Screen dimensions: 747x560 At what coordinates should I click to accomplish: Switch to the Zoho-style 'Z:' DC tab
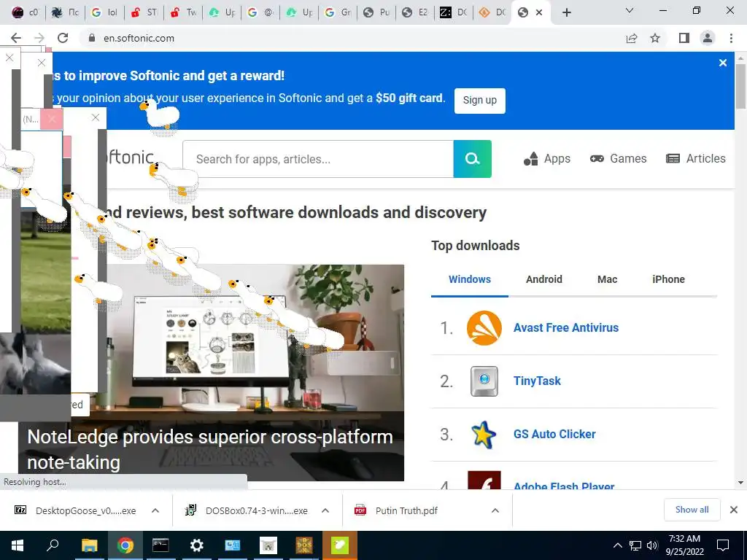tap(453, 12)
